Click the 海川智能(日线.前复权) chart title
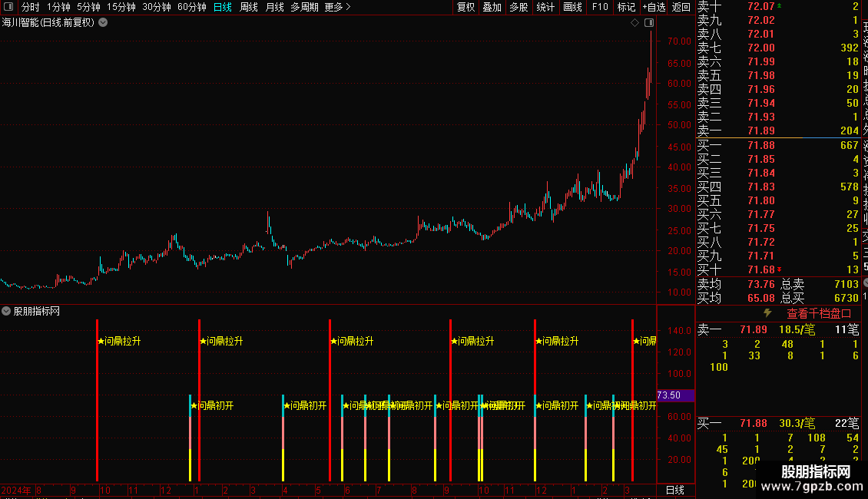The image size is (868, 499). click(x=48, y=23)
